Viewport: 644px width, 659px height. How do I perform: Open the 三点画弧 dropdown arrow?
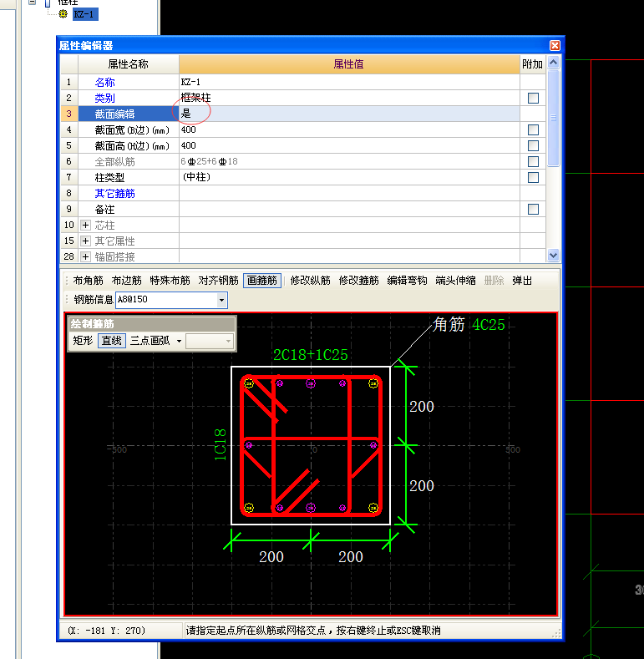pos(179,341)
